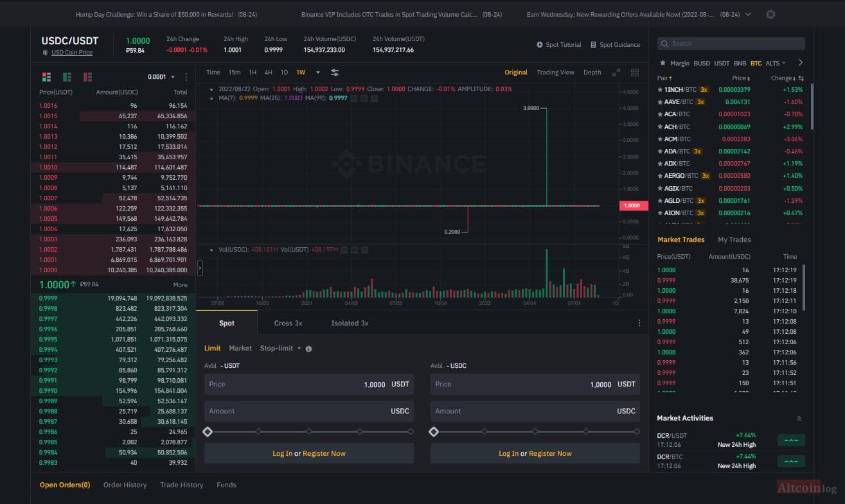Favorite the 1INCH/BTC pair star

pyautogui.click(x=660, y=90)
